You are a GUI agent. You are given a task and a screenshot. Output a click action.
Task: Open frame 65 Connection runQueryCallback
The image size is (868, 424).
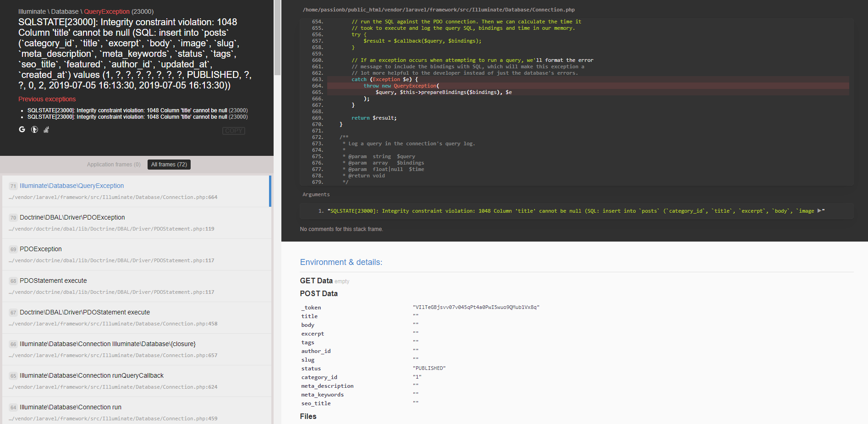pyautogui.click(x=92, y=375)
